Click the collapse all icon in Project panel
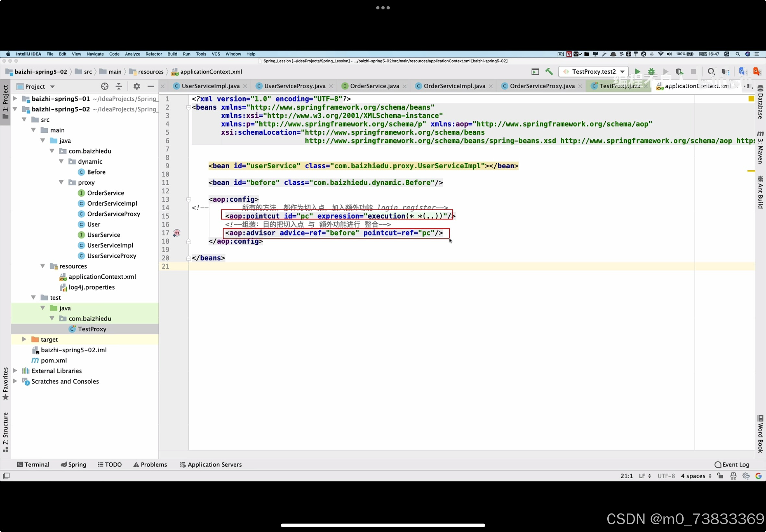 point(119,87)
